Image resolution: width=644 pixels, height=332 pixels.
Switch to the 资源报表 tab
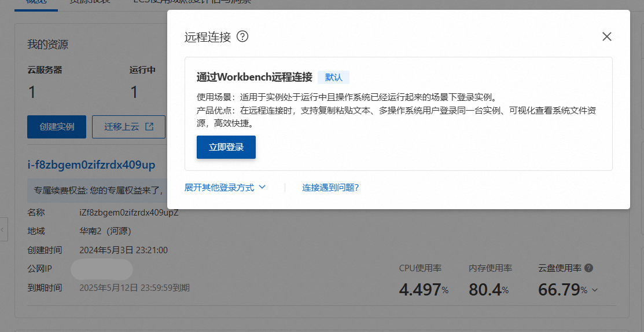click(90, 2)
